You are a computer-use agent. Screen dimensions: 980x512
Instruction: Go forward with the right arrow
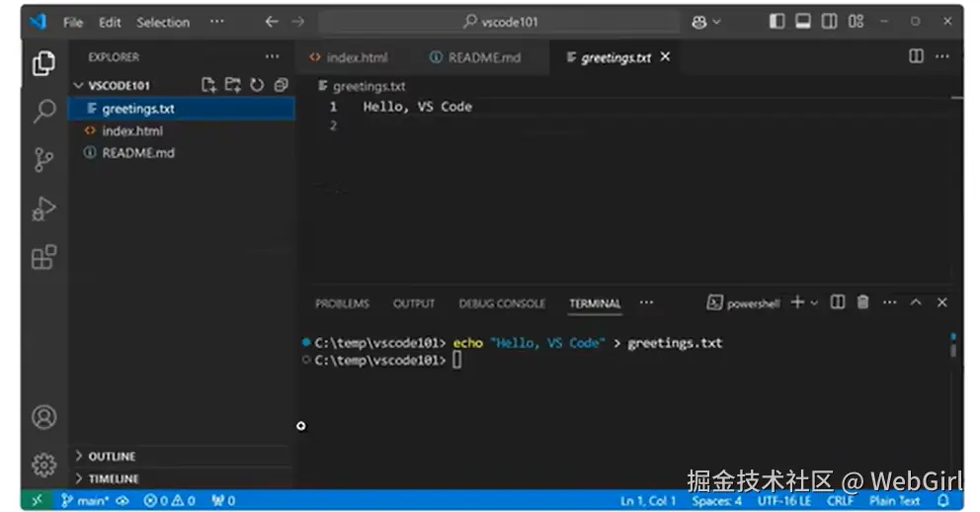coord(298,22)
